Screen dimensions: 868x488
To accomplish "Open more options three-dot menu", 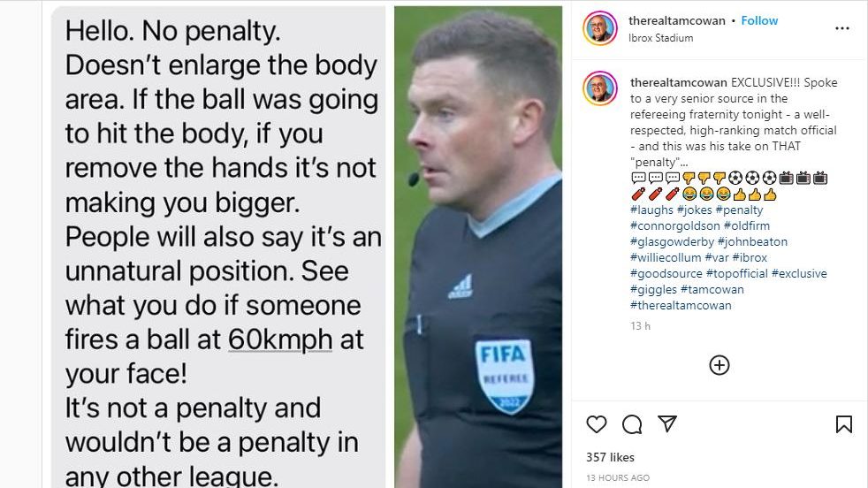I will tap(842, 28).
